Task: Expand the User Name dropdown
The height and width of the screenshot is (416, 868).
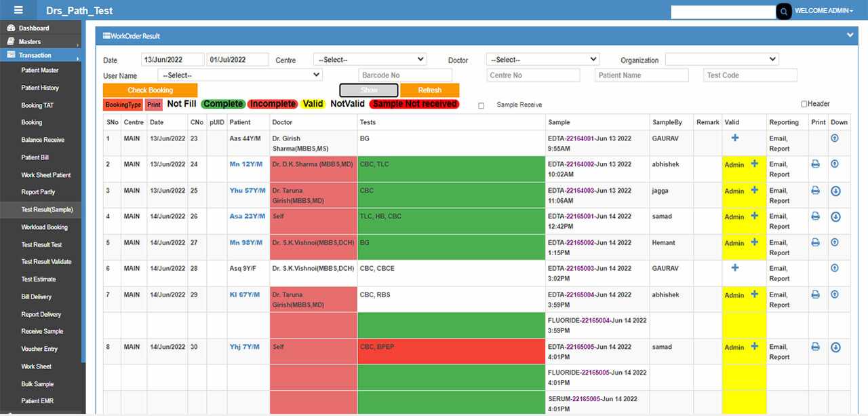Action: pyautogui.click(x=240, y=75)
